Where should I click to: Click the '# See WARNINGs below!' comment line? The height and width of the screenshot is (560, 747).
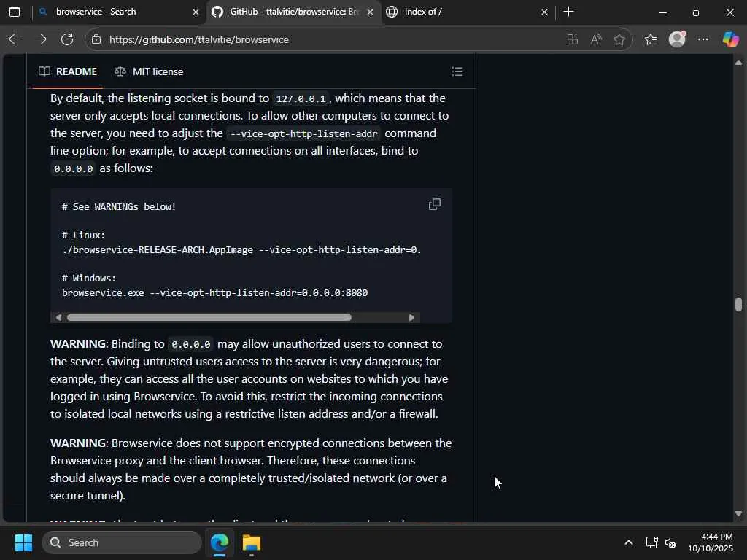119,206
